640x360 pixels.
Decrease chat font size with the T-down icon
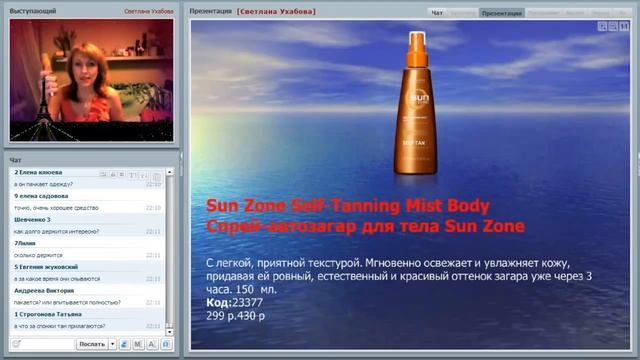[x=143, y=176]
